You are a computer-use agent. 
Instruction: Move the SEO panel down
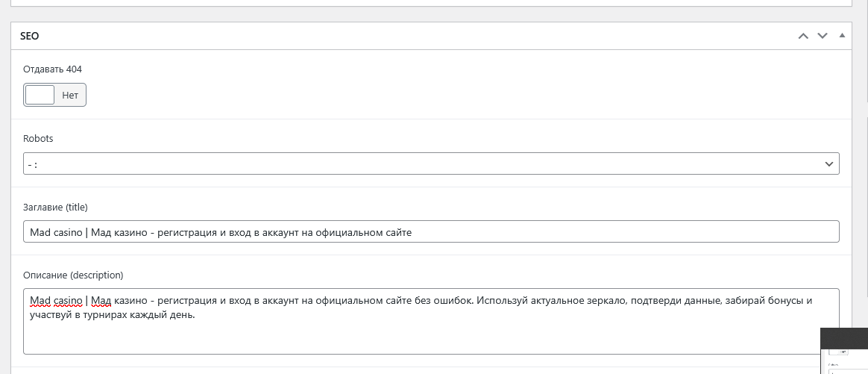click(823, 36)
